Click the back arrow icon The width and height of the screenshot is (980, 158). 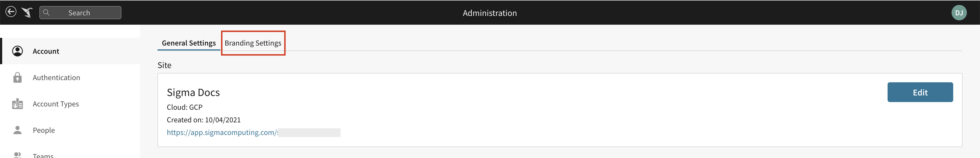(11, 12)
